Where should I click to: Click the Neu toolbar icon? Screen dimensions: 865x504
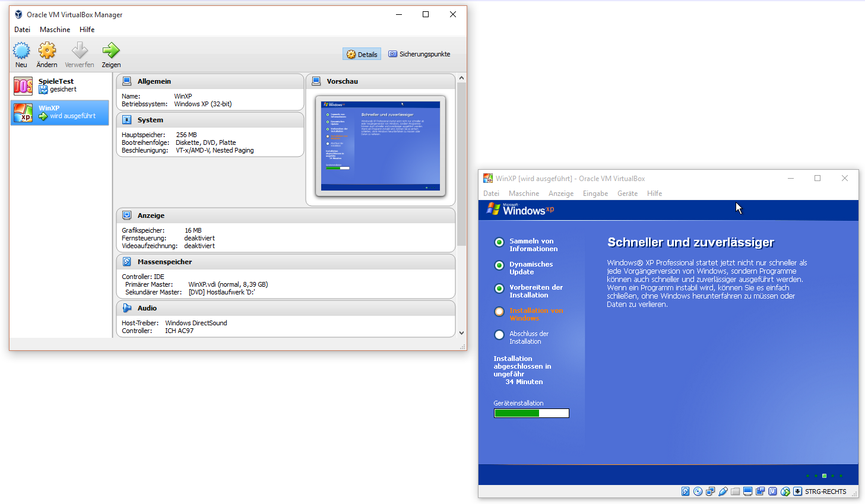(21, 52)
